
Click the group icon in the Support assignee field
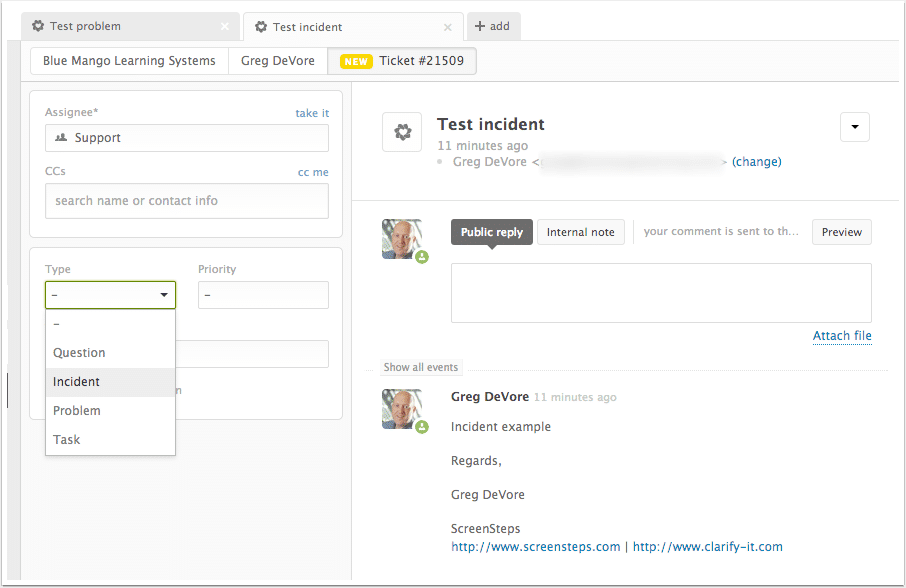tap(62, 137)
